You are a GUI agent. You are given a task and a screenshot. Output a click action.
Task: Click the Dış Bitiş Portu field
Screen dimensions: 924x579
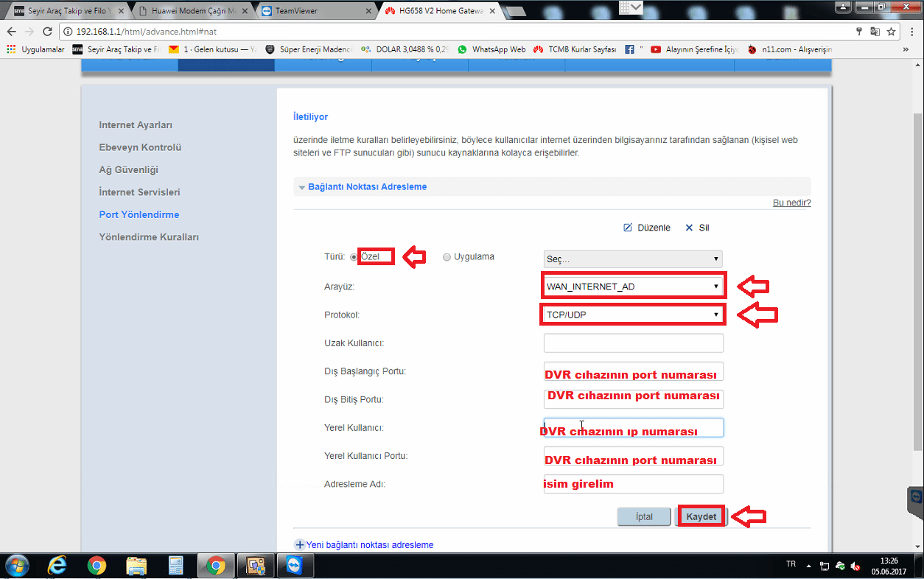pyautogui.click(x=633, y=399)
